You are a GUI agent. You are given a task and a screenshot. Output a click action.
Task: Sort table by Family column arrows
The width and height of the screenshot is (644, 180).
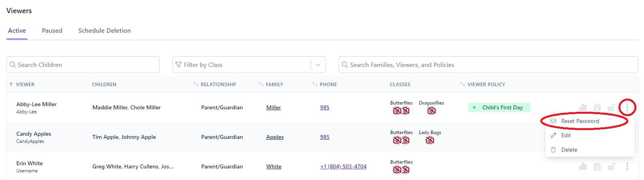click(261, 85)
